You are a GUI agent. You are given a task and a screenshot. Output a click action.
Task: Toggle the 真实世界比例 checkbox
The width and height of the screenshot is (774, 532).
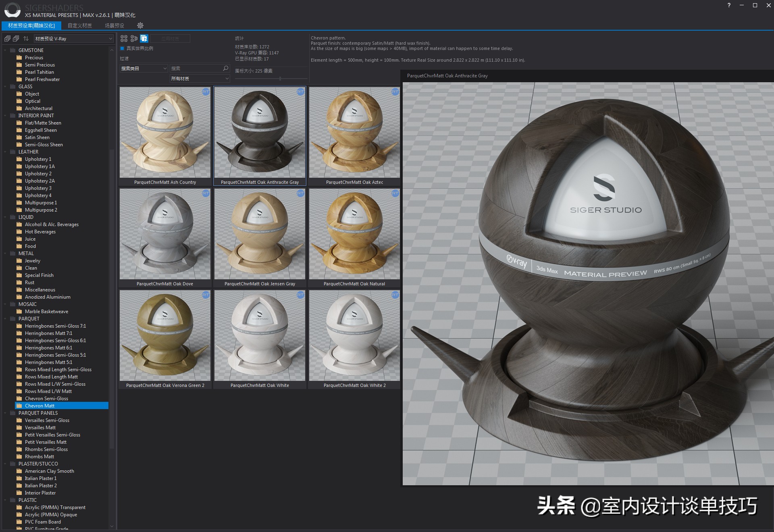(x=122, y=48)
